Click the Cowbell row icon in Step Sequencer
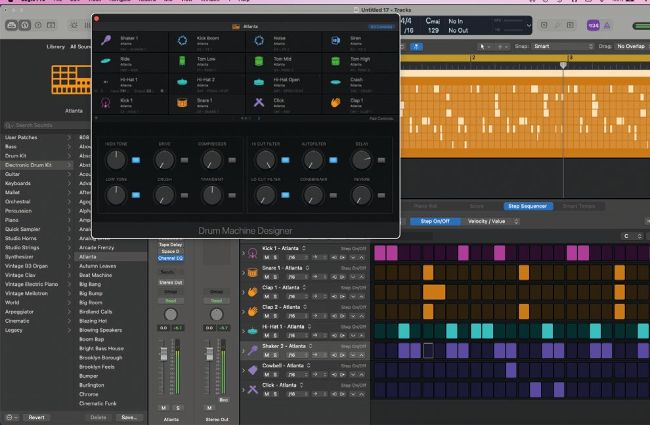The width and height of the screenshot is (650, 425). 252,370
